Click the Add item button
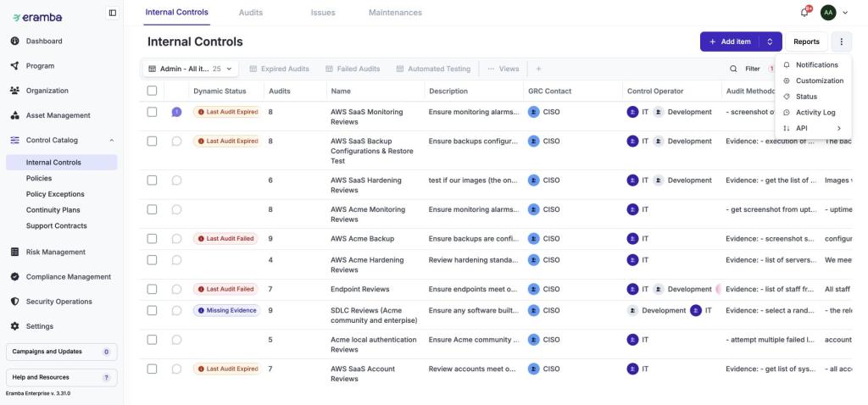The height and width of the screenshot is (405, 868). 730,42
